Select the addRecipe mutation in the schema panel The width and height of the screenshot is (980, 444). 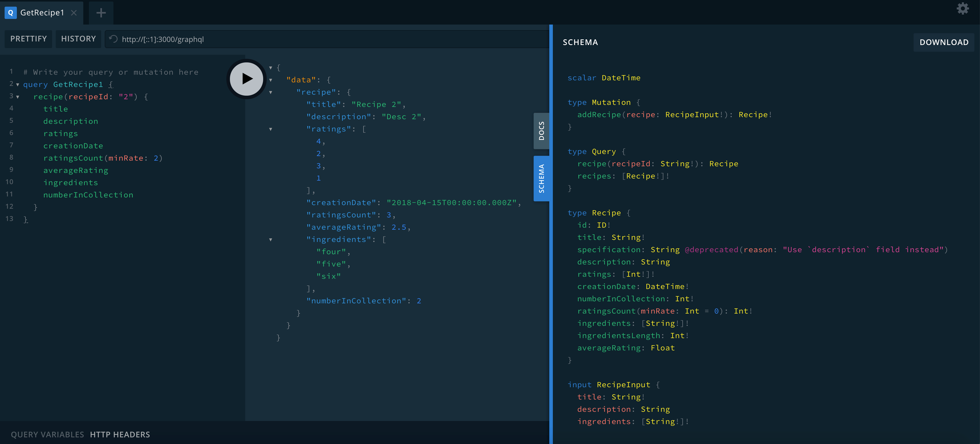599,115
